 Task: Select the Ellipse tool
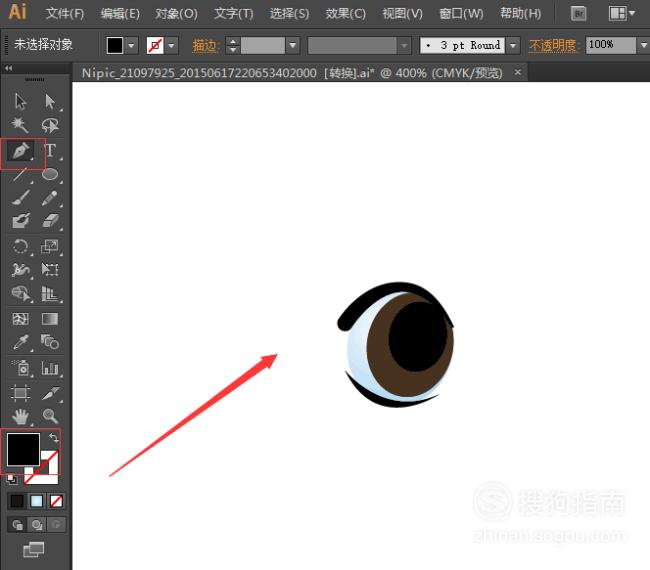50,175
